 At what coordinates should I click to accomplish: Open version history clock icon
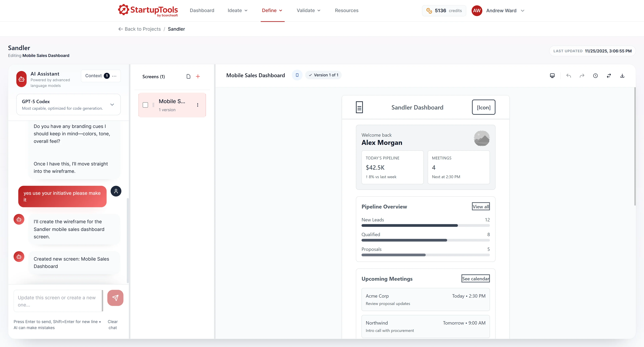pyautogui.click(x=596, y=76)
